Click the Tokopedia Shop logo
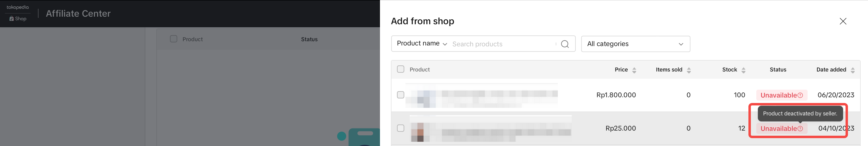 tap(18, 13)
